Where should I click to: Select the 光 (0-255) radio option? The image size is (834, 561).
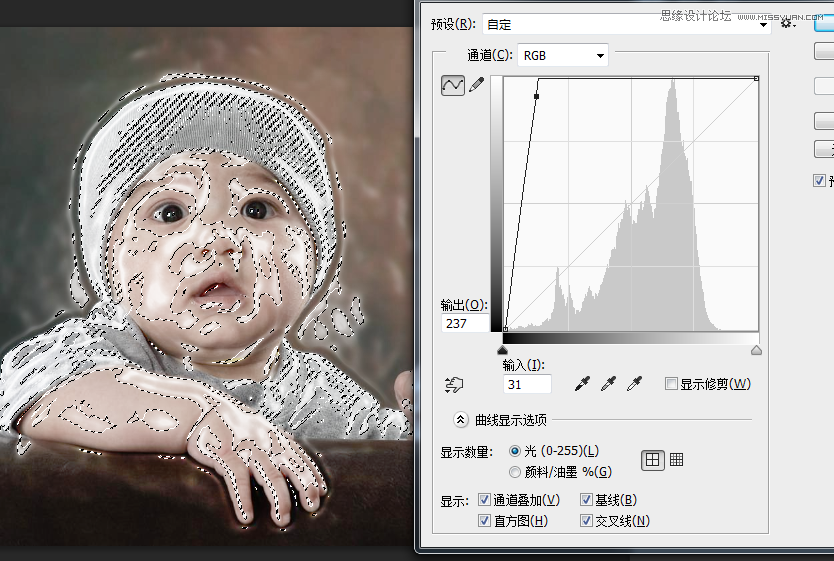pos(514,451)
